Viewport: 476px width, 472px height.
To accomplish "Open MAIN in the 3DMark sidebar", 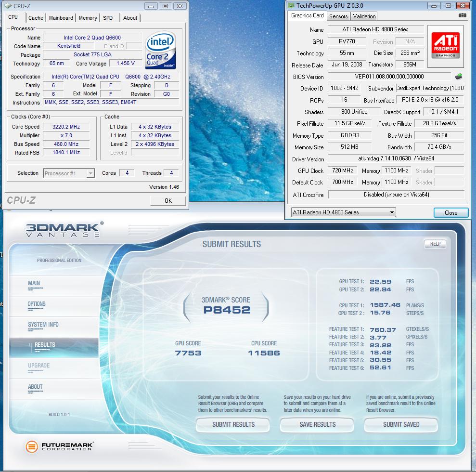I will [34, 283].
